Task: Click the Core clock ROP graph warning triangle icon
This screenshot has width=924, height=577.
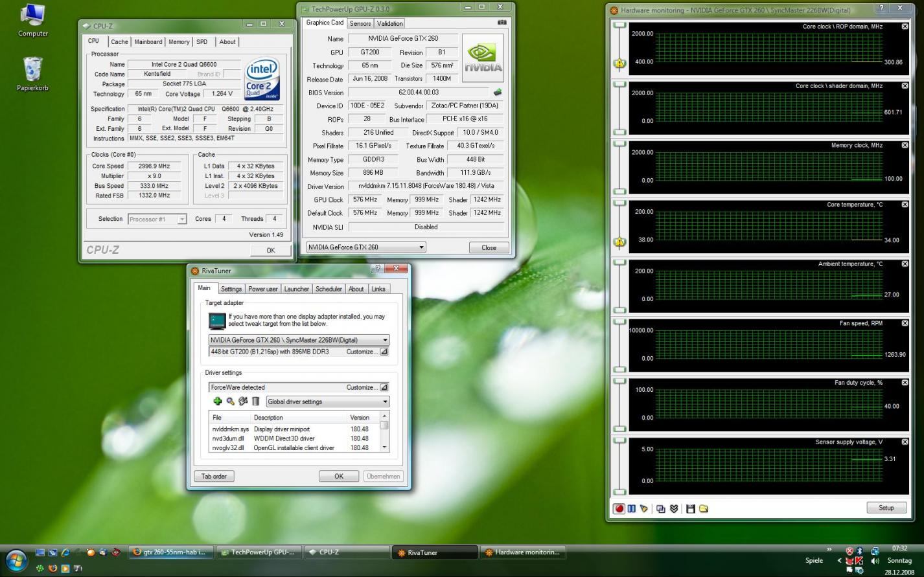Action: point(619,63)
